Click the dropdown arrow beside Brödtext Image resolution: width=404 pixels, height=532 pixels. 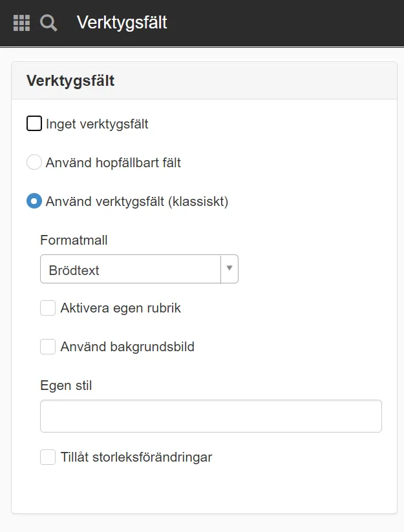coord(228,268)
